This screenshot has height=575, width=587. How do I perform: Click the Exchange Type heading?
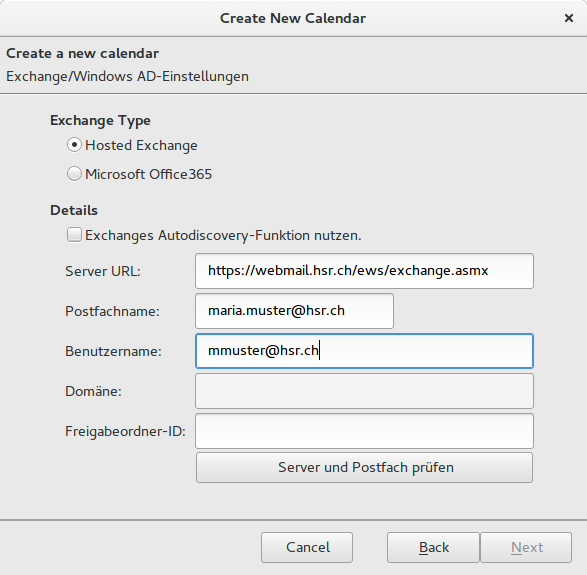point(100,121)
